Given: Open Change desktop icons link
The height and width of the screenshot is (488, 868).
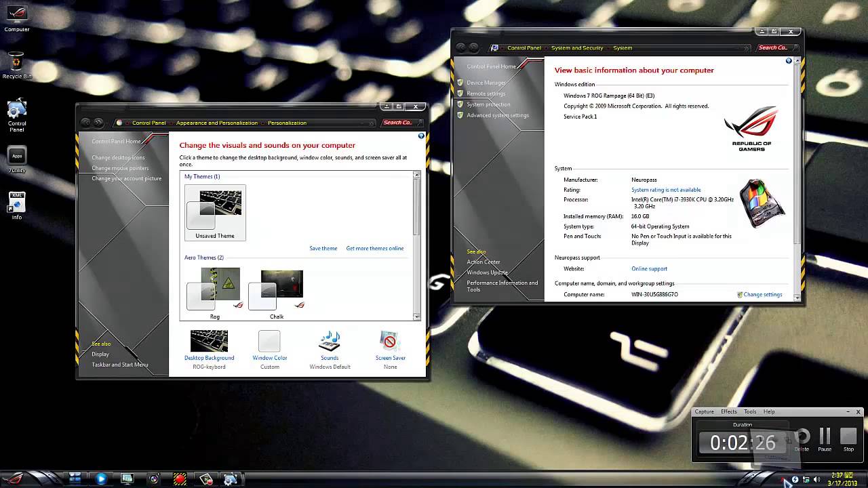Looking at the screenshot, I should tap(118, 157).
